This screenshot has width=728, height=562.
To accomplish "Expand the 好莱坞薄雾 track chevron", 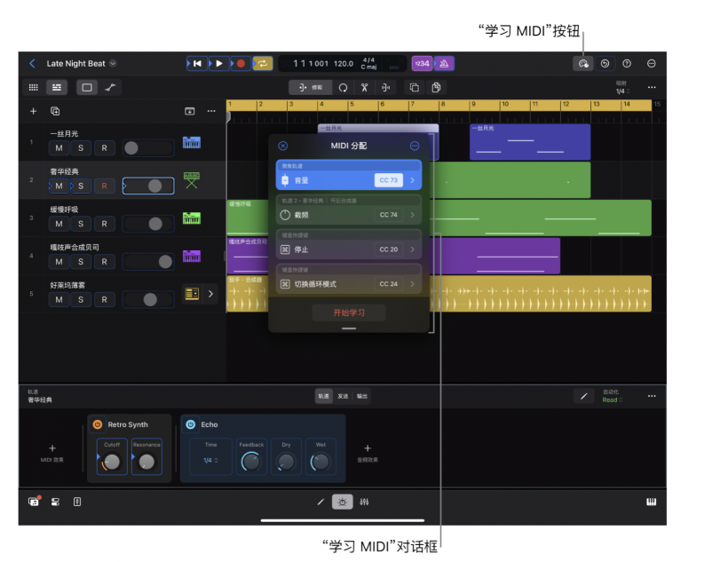I will click(210, 294).
